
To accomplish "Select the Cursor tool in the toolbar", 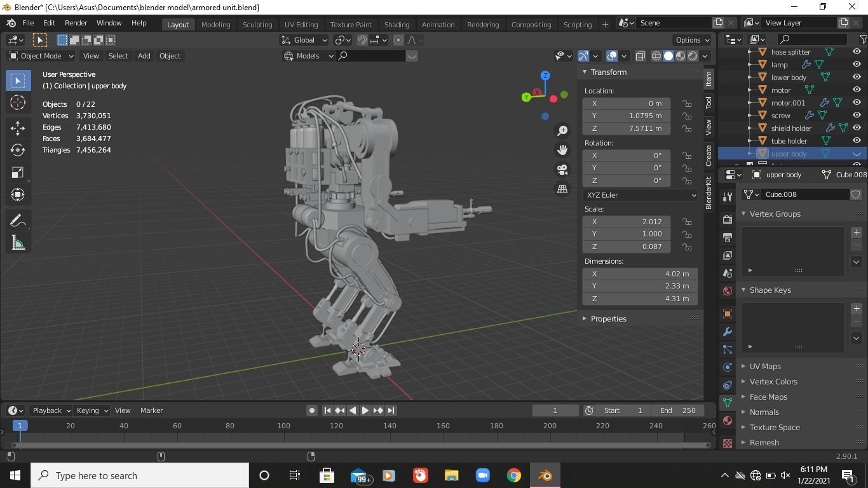I will 18,103.
